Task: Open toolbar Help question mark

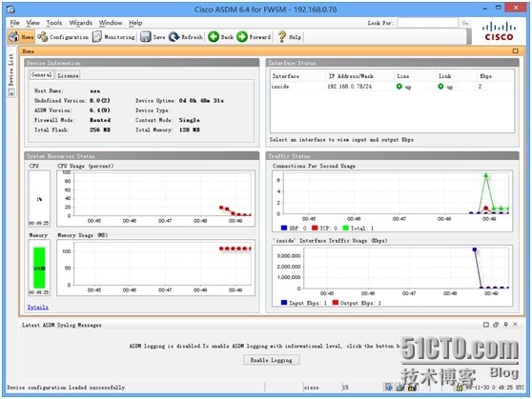Action: click(x=290, y=36)
